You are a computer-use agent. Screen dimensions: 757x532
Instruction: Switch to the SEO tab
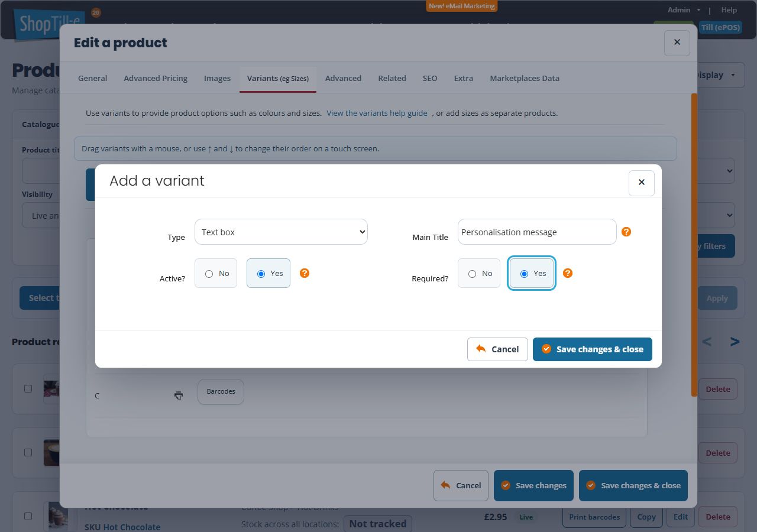click(x=430, y=78)
